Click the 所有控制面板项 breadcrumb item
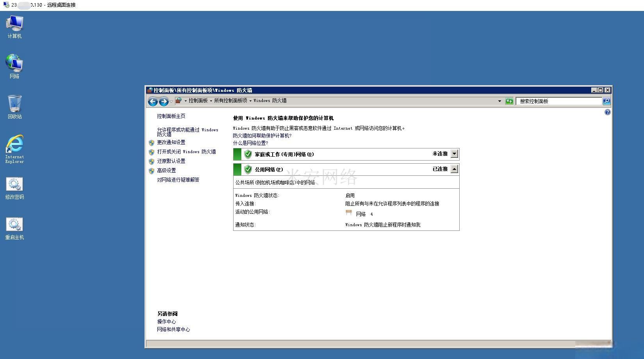This screenshot has width=644, height=359. (230, 101)
